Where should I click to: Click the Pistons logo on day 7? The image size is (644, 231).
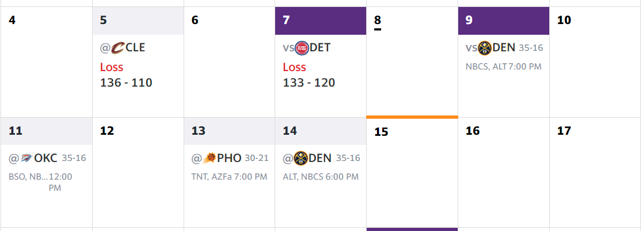[302, 48]
